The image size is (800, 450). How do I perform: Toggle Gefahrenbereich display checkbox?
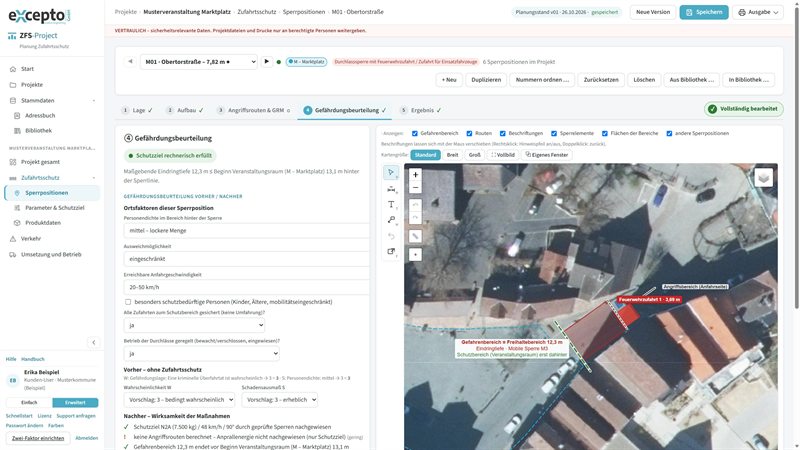pyautogui.click(x=415, y=133)
